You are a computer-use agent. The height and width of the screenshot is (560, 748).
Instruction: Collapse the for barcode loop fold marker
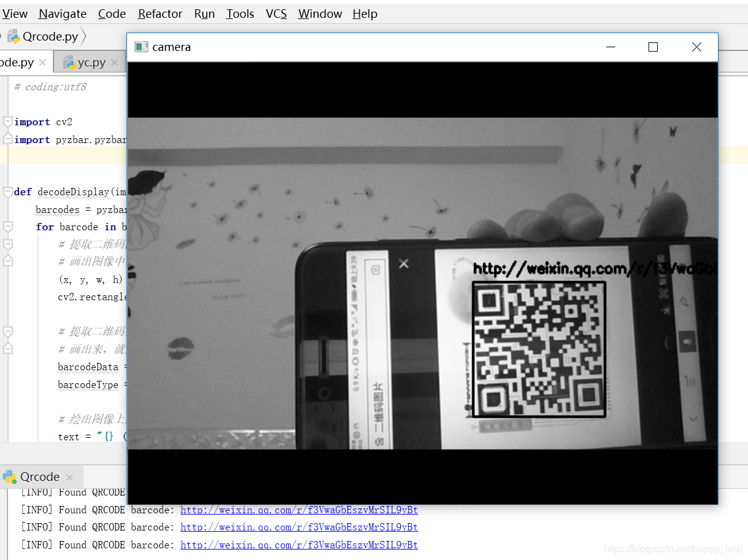click(7, 227)
